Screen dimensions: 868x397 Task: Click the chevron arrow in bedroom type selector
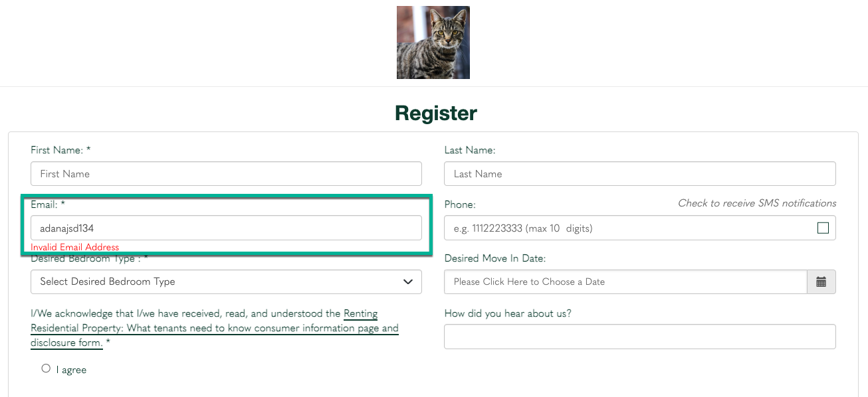click(408, 281)
